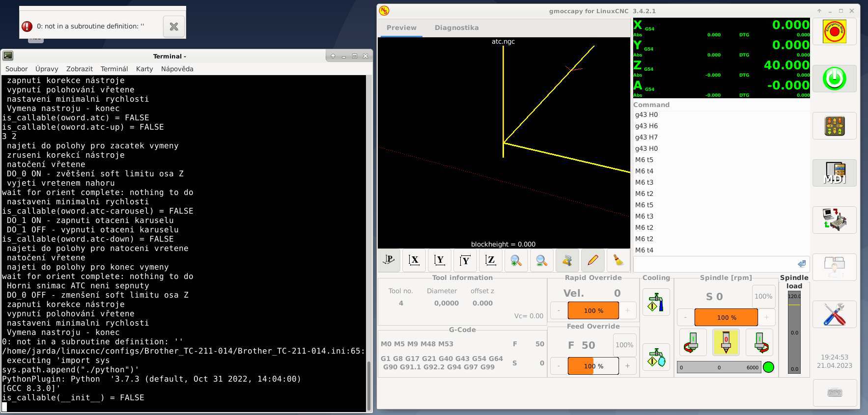Viewport: 868px width, 415px height.
Task: Clear preview plot with broom icon
Action: click(x=618, y=260)
